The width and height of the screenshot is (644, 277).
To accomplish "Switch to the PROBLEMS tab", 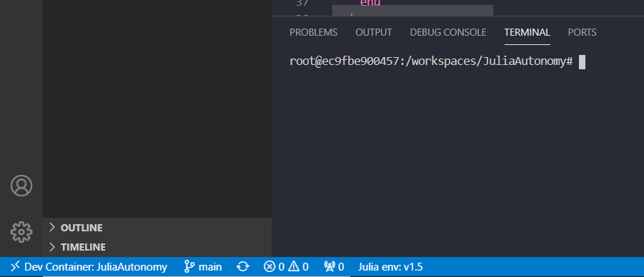I will 313,32.
